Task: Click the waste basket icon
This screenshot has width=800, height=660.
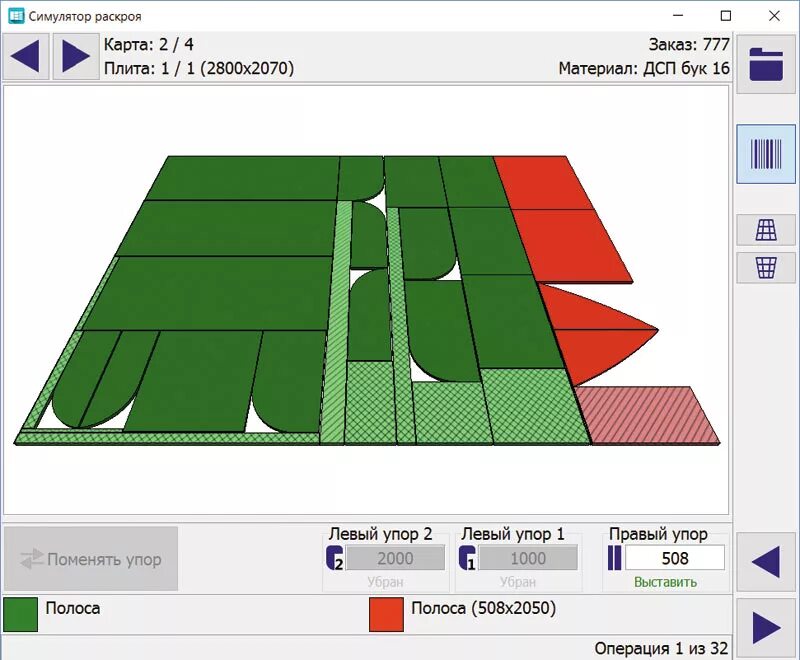Action: coord(766,267)
